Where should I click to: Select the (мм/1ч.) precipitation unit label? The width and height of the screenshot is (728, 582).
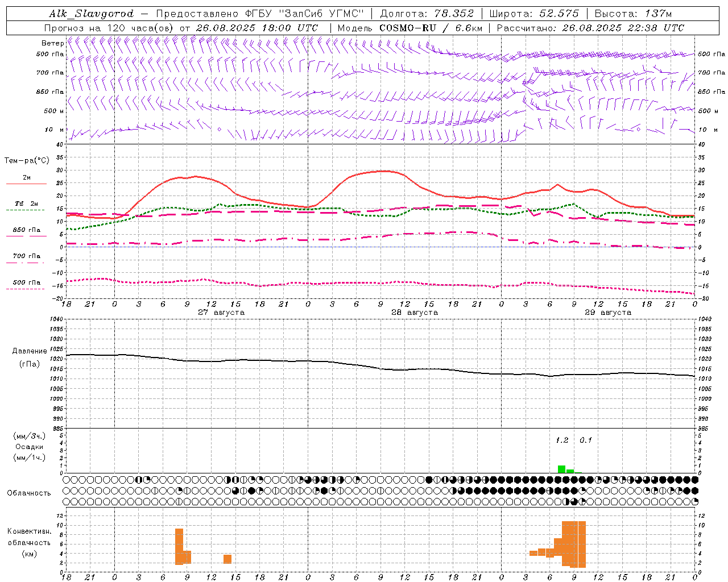click(30, 458)
